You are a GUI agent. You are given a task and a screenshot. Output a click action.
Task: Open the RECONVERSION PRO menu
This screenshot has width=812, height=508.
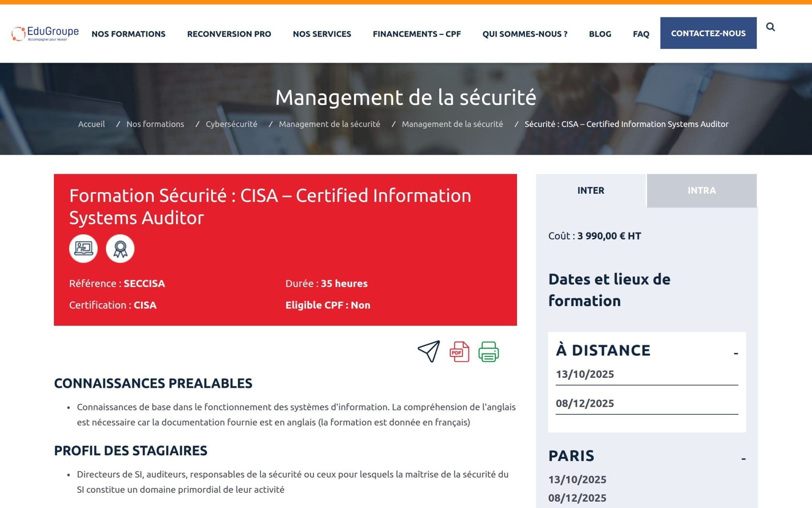click(x=229, y=34)
